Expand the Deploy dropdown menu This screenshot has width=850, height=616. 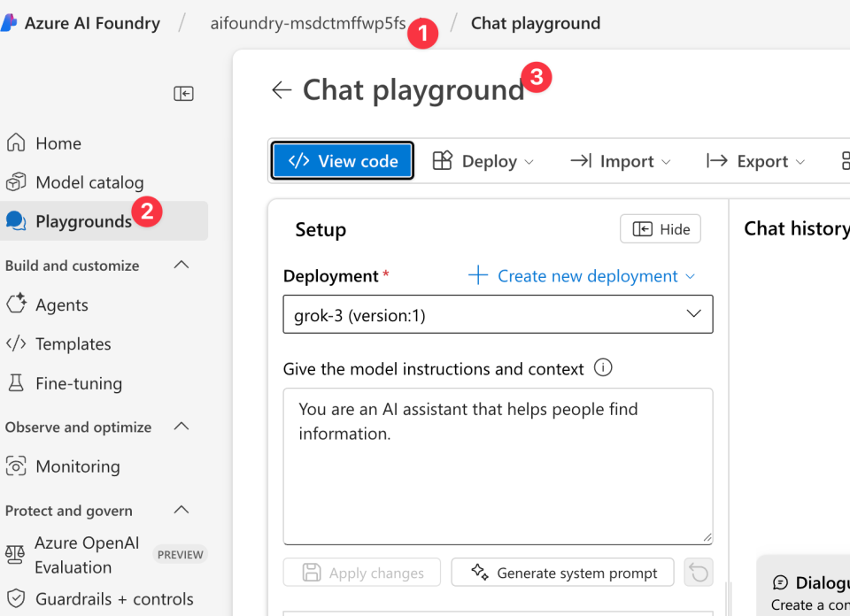coord(529,162)
